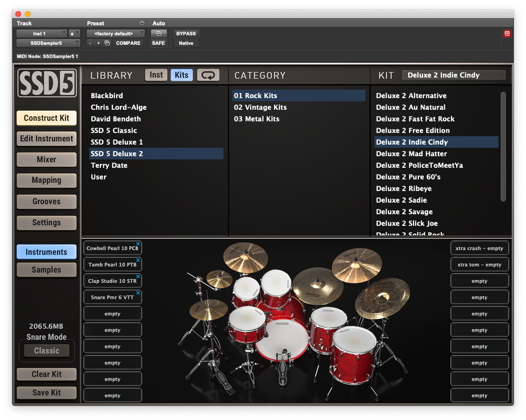Image resolution: width=526 pixels, height=420 pixels.
Task: Enable automation SAFE
Action: click(158, 43)
